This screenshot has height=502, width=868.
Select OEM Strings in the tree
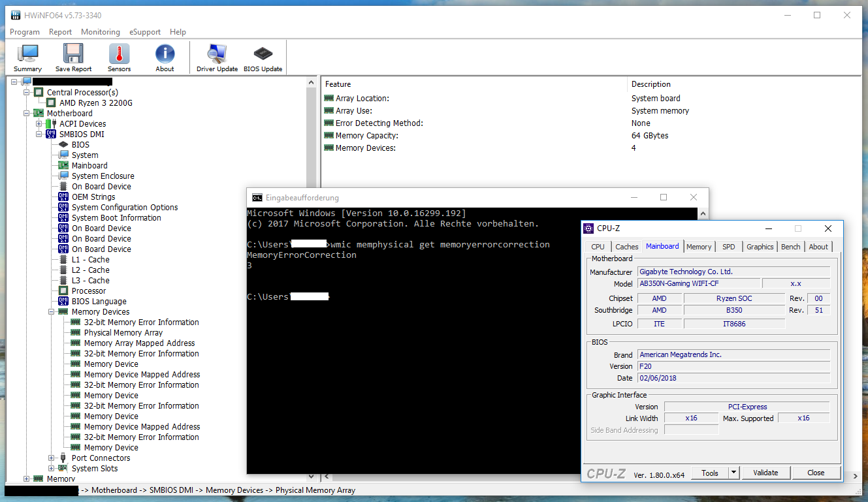coord(93,197)
